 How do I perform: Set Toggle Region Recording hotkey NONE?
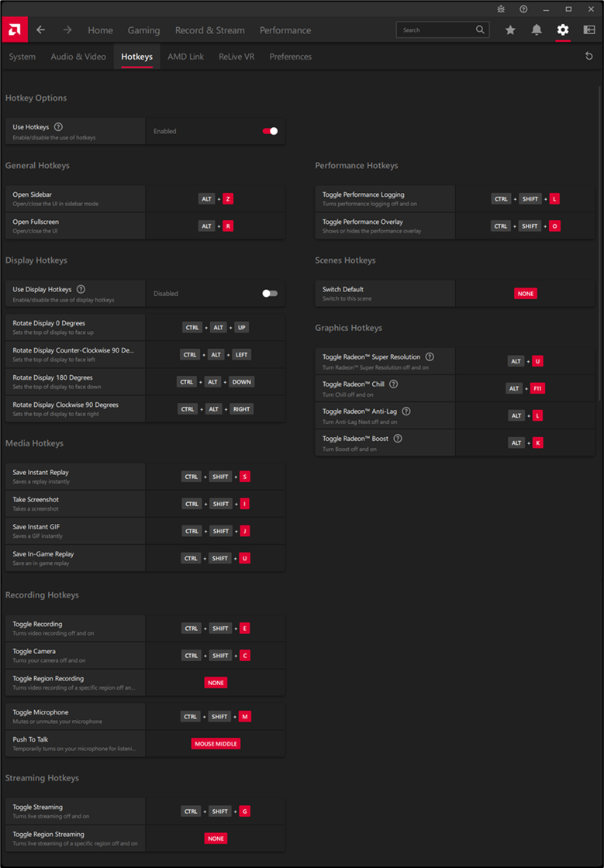coord(216,683)
